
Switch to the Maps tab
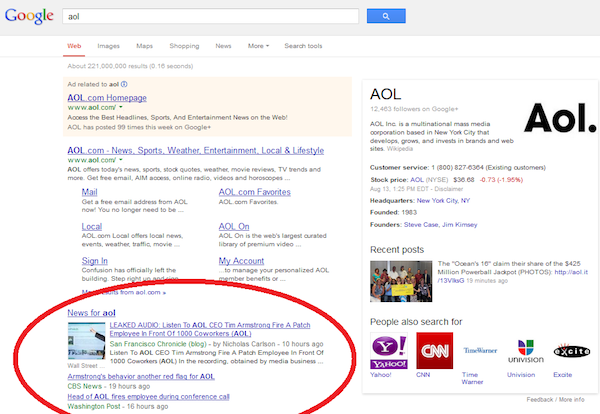pyautogui.click(x=145, y=46)
